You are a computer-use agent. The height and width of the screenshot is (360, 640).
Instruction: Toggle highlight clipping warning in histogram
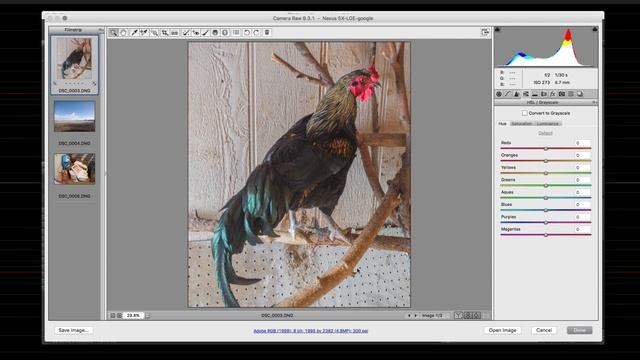click(595, 29)
